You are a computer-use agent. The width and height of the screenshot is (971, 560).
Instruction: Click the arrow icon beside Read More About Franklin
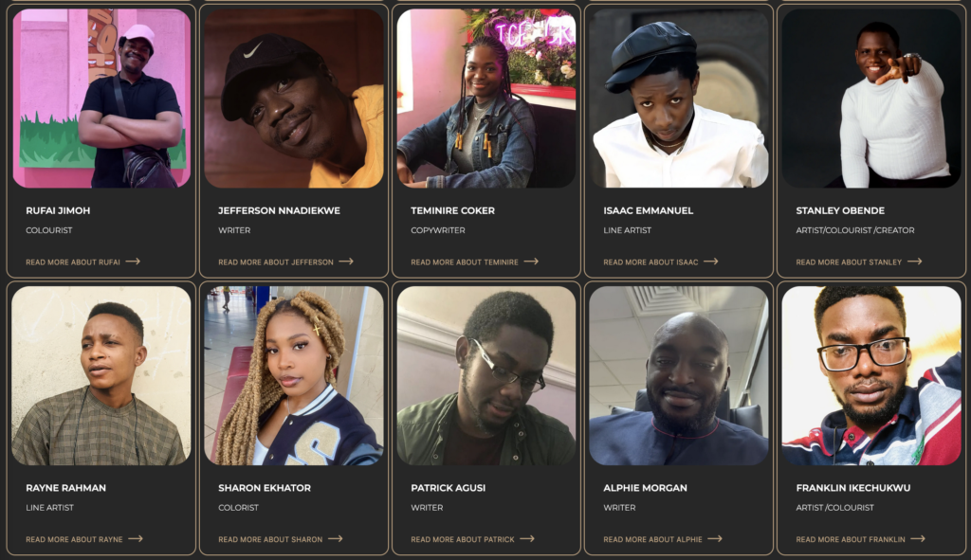click(x=918, y=539)
